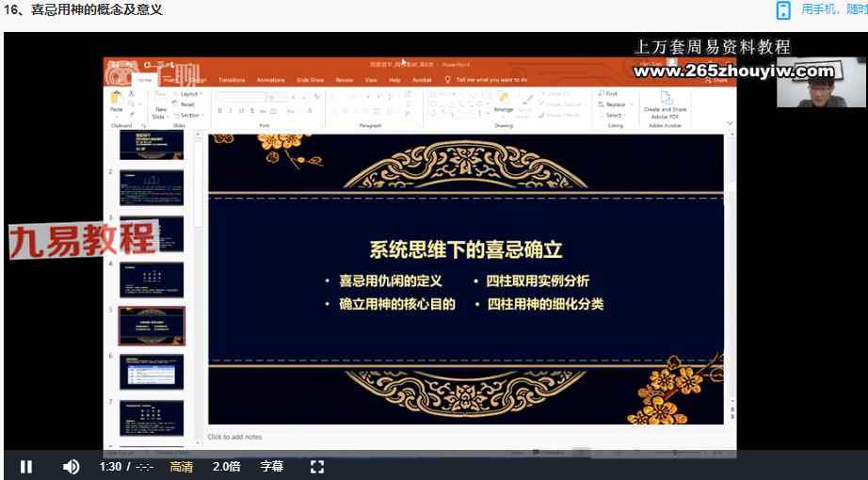Open the 2.0倍 playback speed menu
Screen dimensions: 868x480
click(x=226, y=466)
